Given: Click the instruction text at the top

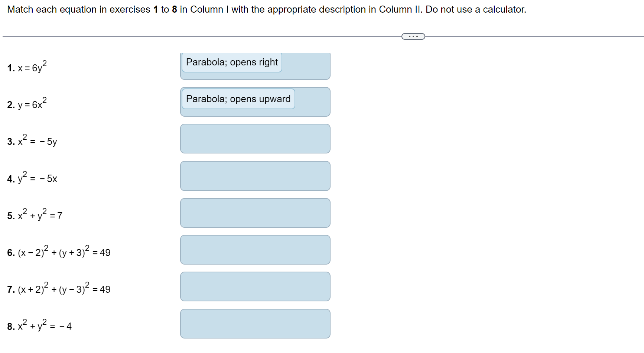Looking at the screenshot, I should tap(267, 9).
